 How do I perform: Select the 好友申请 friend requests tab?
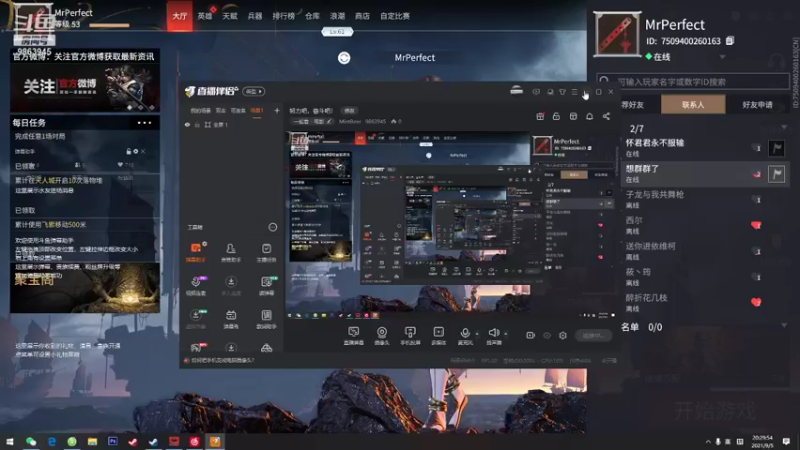click(757, 105)
